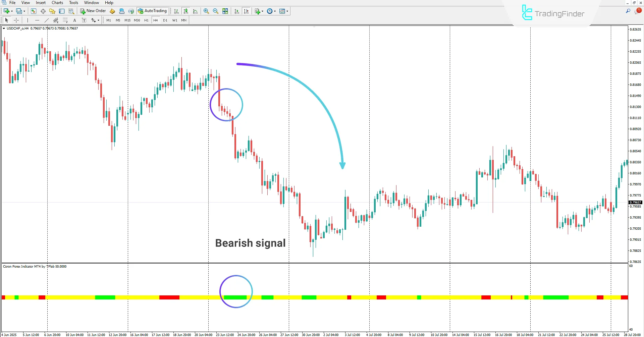Show the Market Watch panel

pos(34,11)
